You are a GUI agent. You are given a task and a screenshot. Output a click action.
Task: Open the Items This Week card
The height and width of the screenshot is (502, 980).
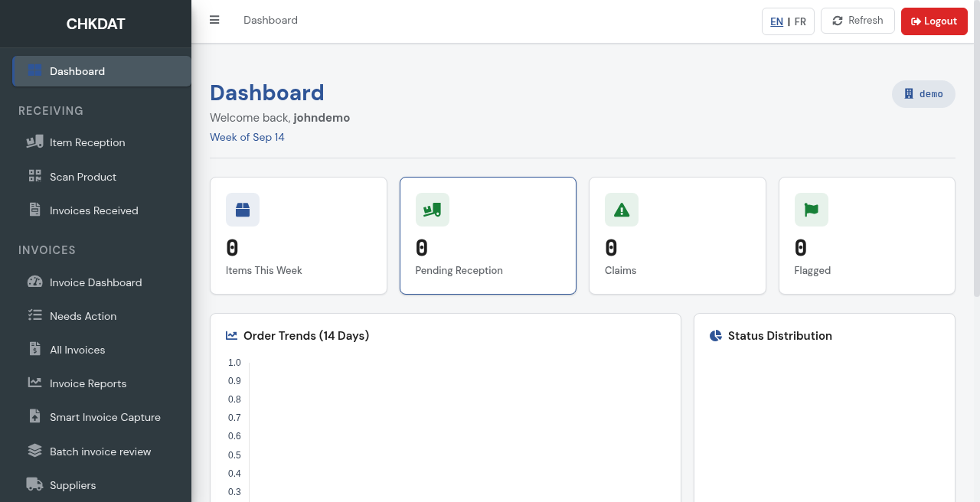click(x=299, y=236)
